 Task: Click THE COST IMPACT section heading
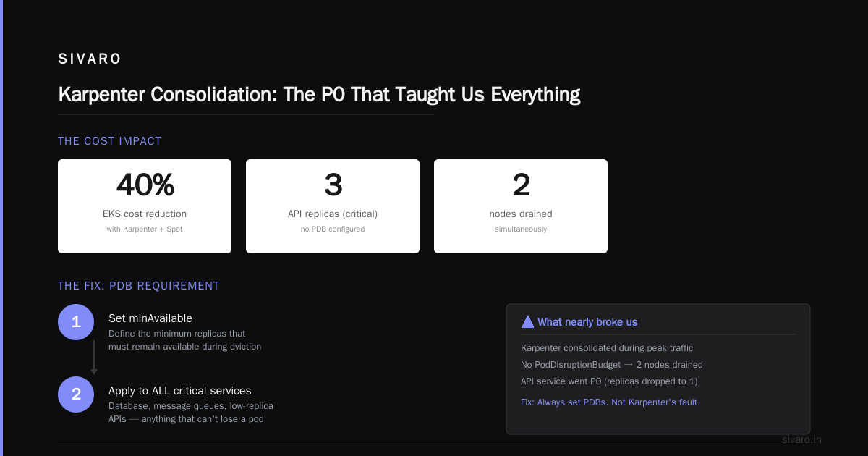(x=110, y=141)
